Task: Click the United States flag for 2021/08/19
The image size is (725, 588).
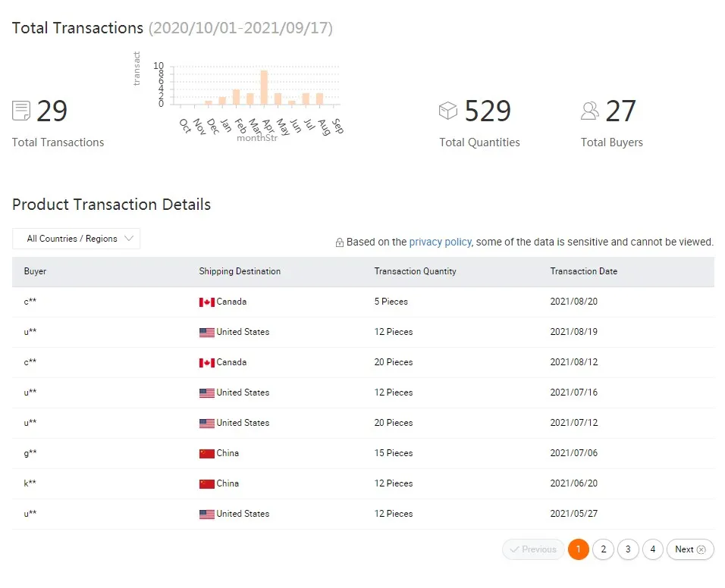Action: [x=206, y=332]
